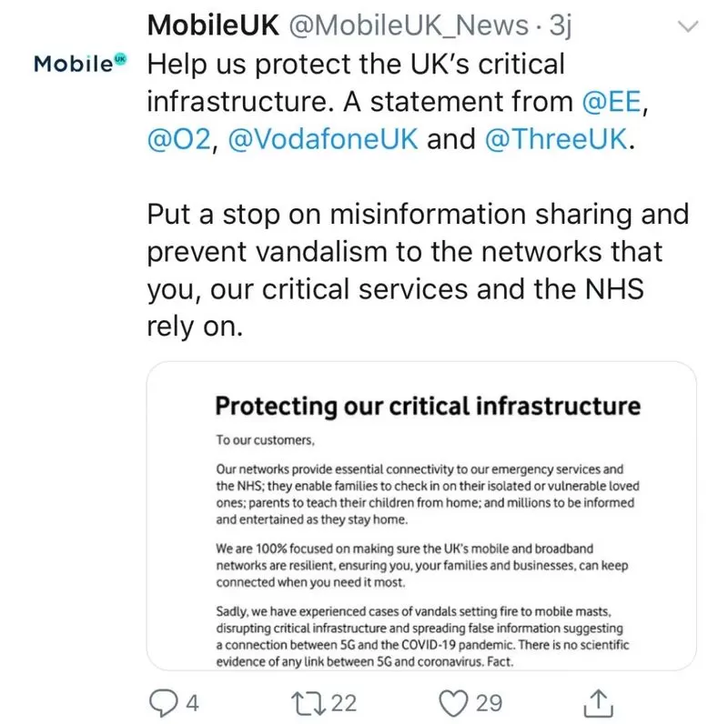Expand tweet options with the chevron arrow
The image size is (728, 724).
[688, 25]
